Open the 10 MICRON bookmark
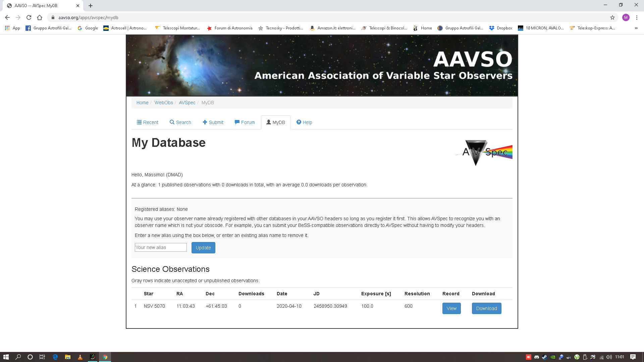The width and height of the screenshot is (644, 362). 541,28
